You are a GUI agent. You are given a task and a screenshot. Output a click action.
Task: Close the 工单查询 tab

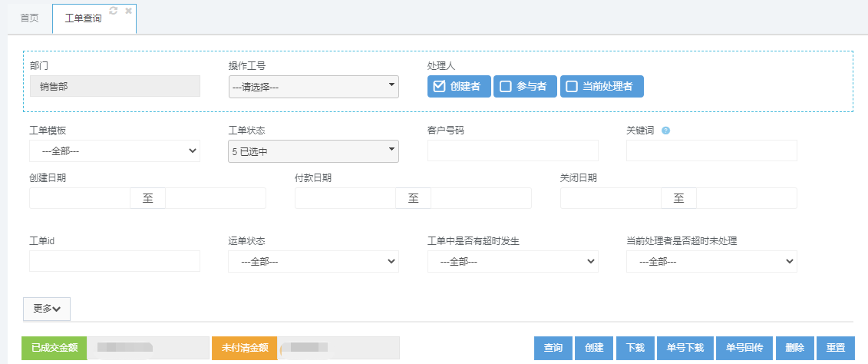pos(128,11)
